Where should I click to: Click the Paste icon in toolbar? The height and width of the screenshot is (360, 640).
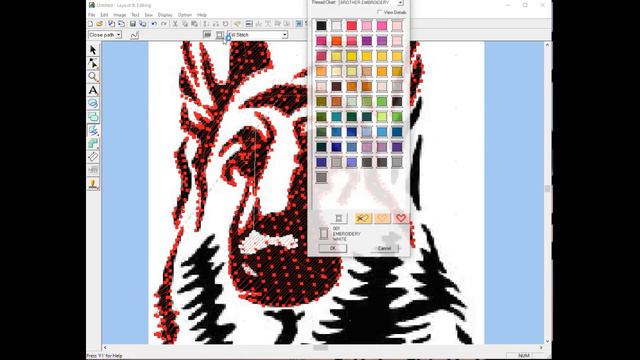pos(194,24)
